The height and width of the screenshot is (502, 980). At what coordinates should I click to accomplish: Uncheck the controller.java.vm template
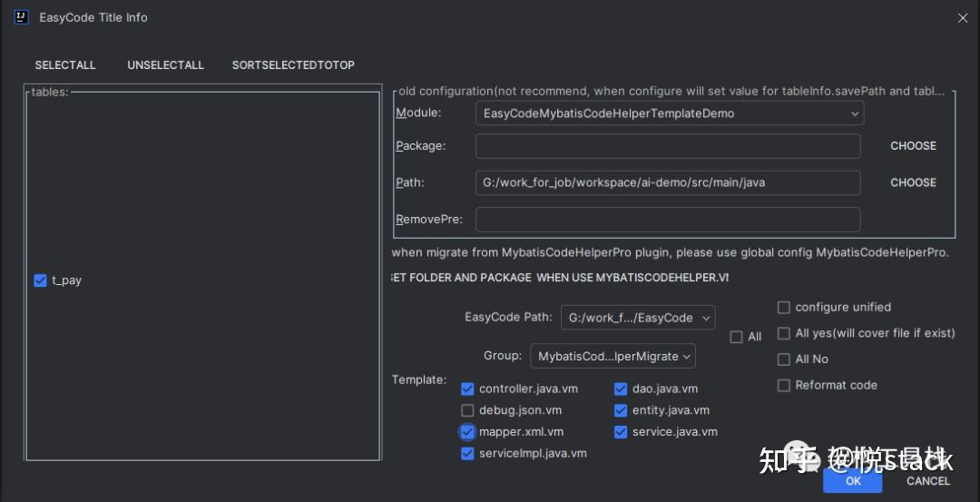pos(468,389)
